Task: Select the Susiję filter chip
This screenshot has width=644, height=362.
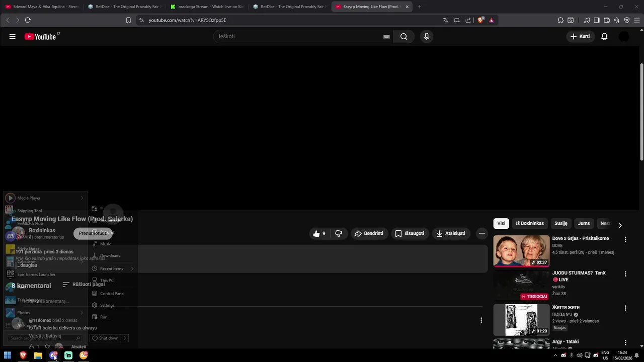Action: 561,223
